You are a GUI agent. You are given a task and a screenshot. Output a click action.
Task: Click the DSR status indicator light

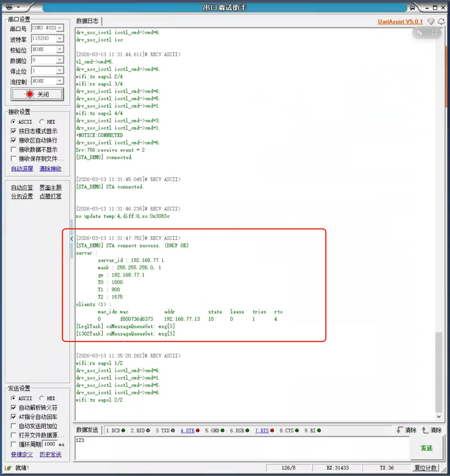tap(247, 430)
